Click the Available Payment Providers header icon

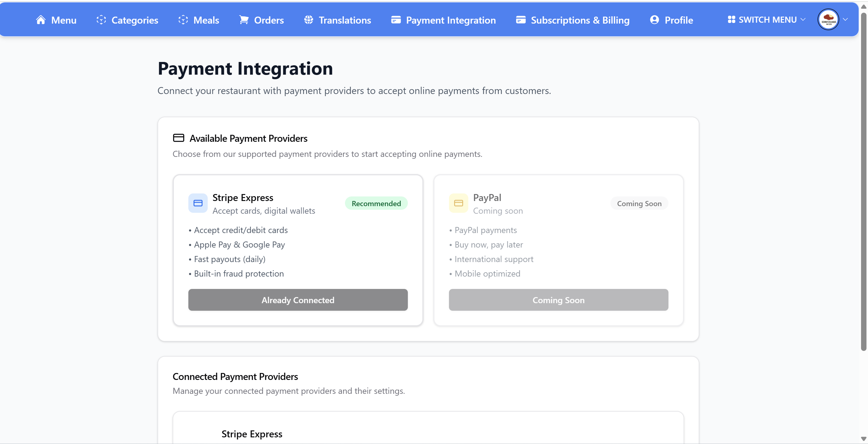[x=179, y=138]
